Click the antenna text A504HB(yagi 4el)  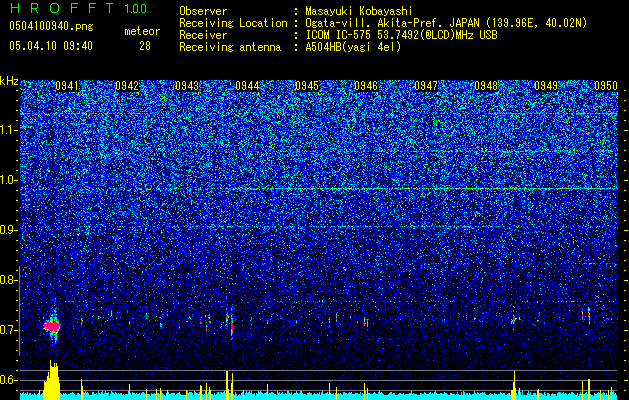(x=353, y=47)
